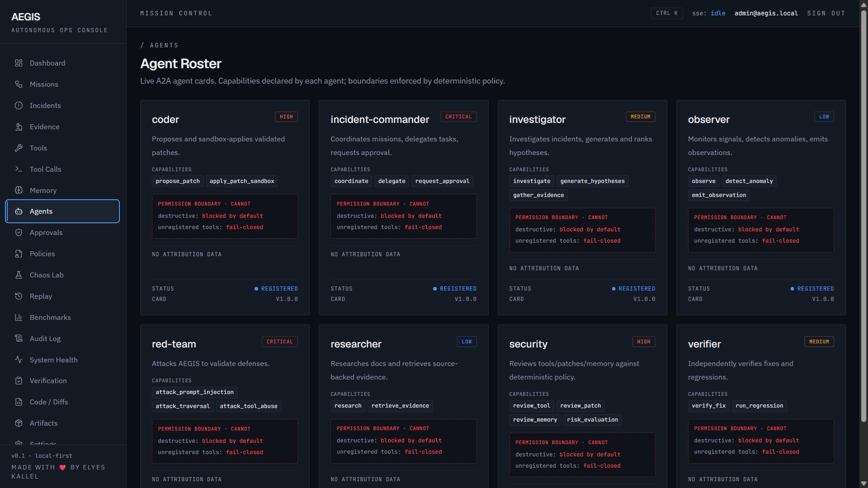Click the HIGH badge on security card

(644, 342)
